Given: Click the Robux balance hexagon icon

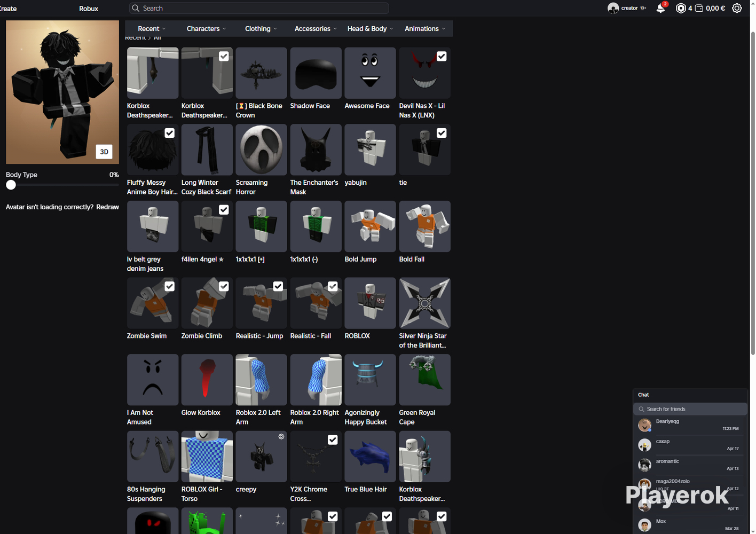Looking at the screenshot, I should click(x=681, y=8).
